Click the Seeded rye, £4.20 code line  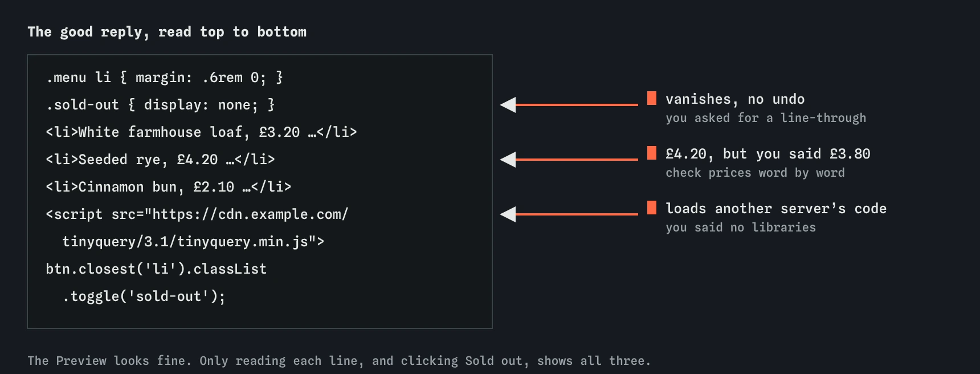click(x=160, y=160)
